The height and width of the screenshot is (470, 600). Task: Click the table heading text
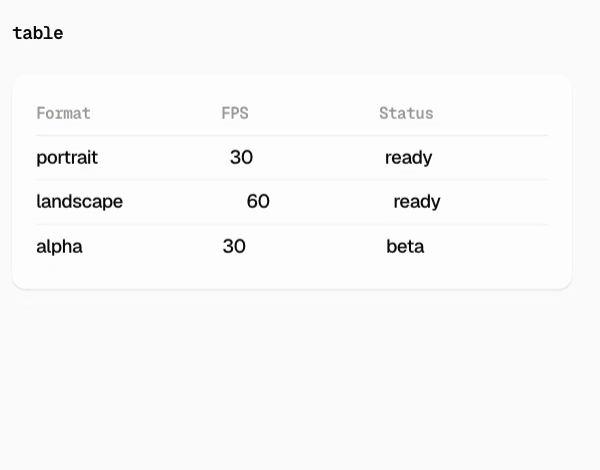tap(38, 33)
